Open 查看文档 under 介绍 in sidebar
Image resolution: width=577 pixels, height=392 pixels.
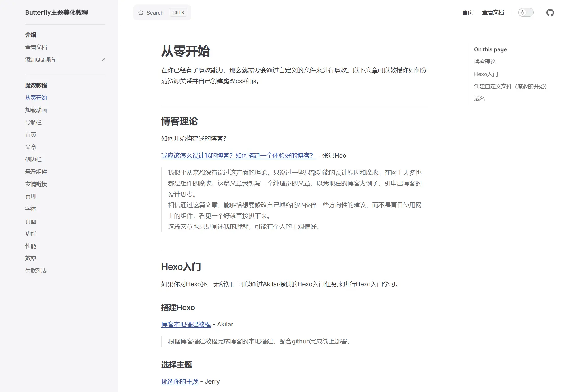[x=36, y=47]
